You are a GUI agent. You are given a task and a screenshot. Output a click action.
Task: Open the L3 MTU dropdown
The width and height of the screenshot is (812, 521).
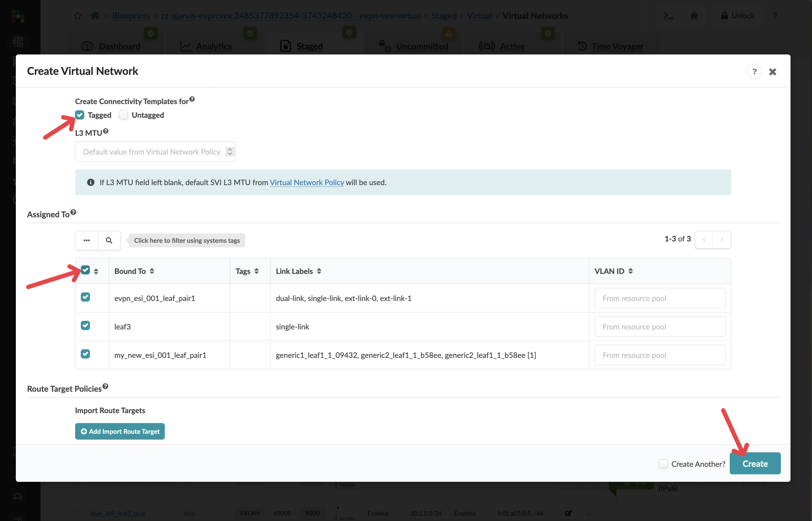tap(229, 152)
